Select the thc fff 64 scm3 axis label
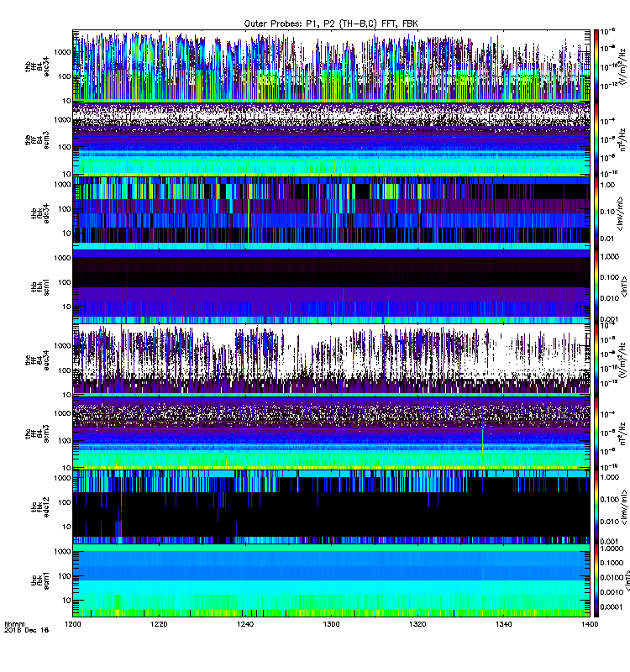Screen dimensions: 630x672 (x=37, y=433)
